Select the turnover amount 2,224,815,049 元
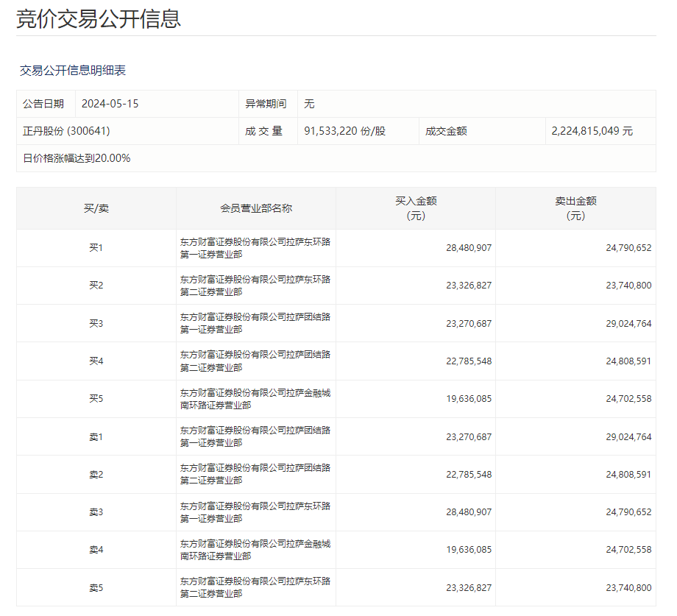 coord(592,131)
